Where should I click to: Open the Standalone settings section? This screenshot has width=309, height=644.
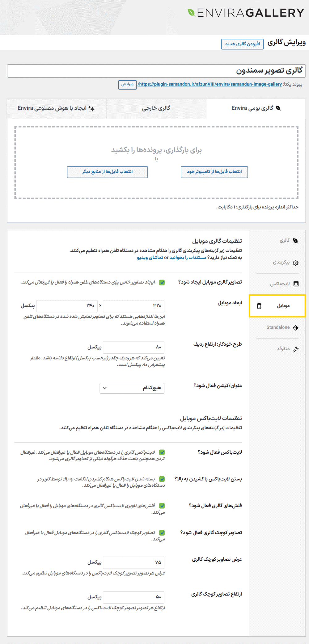(277, 327)
